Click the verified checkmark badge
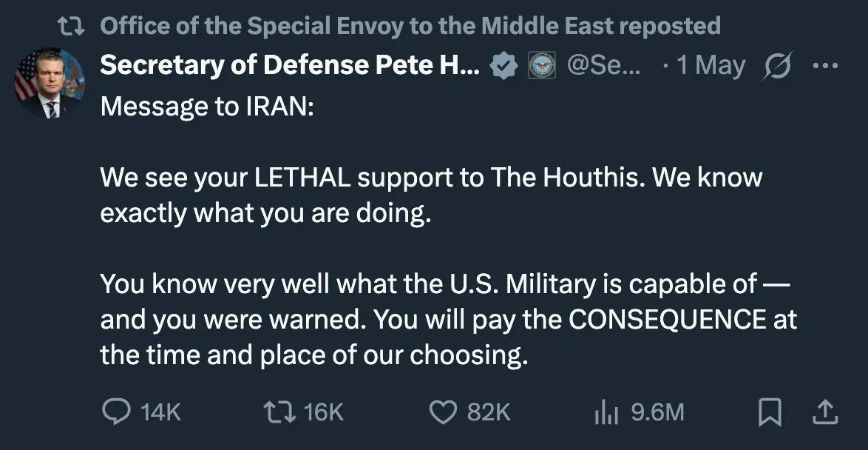 coord(503,66)
